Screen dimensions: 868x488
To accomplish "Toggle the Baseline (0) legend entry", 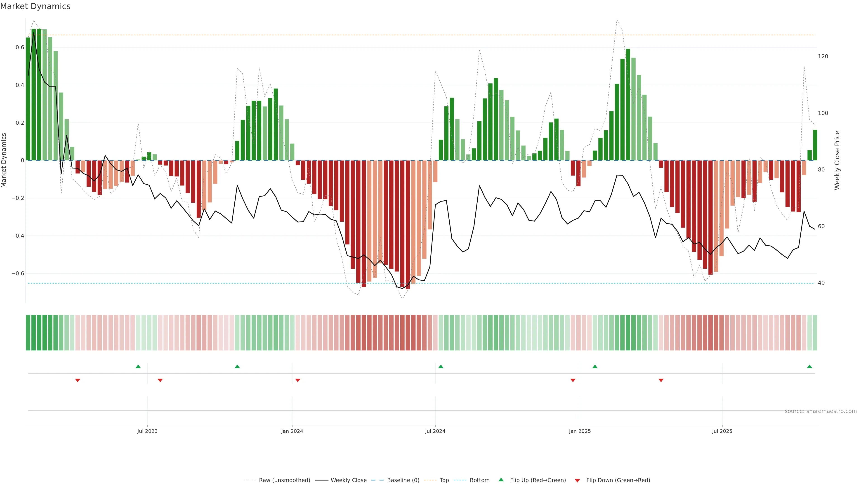I will [x=403, y=480].
